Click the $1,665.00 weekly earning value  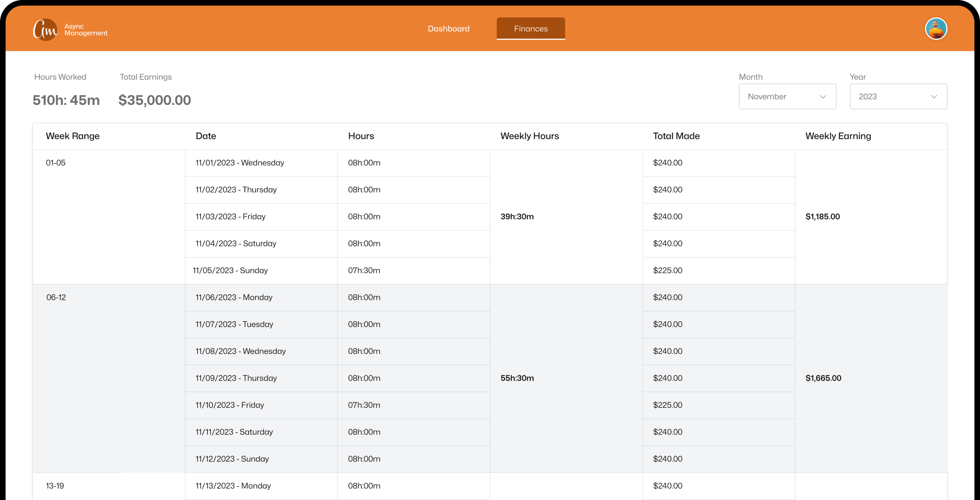coord(823,378)
